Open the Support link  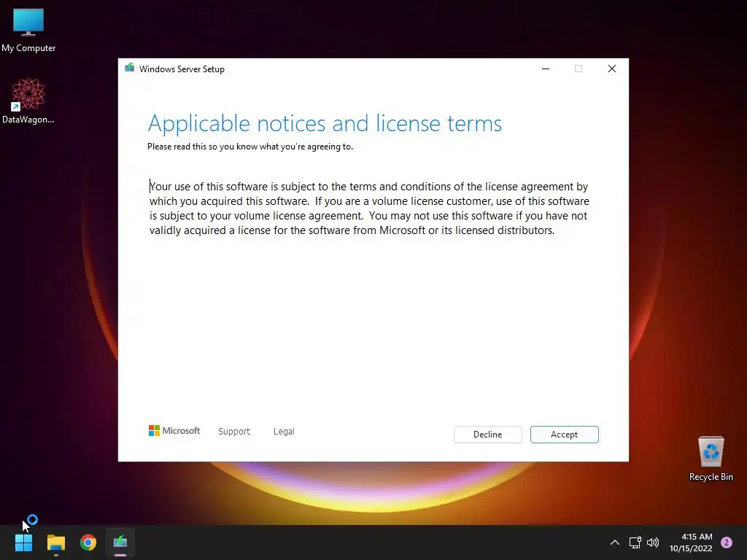pyautogui.click(x=234, y=432)
